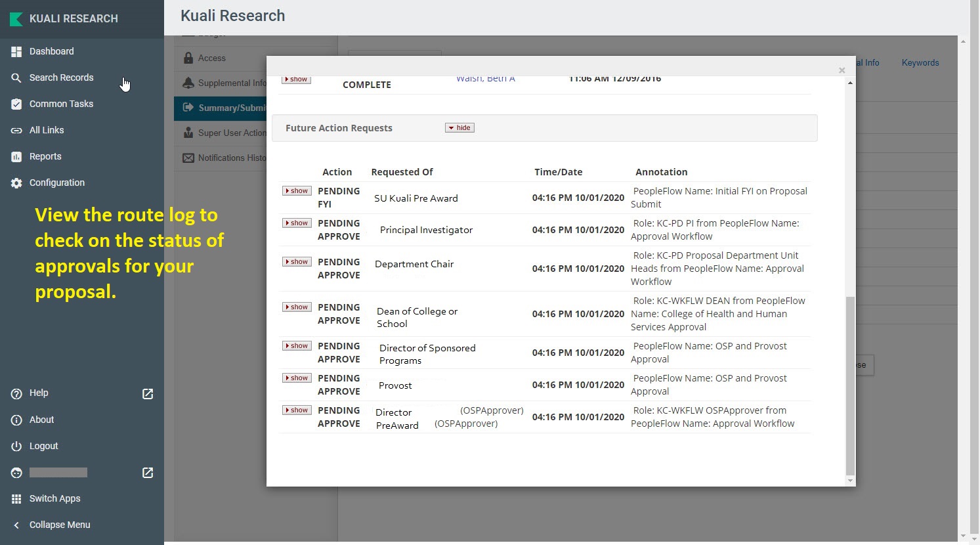Screen dimensions: 980x545
Task: Show details for SU Kuali Pre Award row
Action: [x=297, y=191]
